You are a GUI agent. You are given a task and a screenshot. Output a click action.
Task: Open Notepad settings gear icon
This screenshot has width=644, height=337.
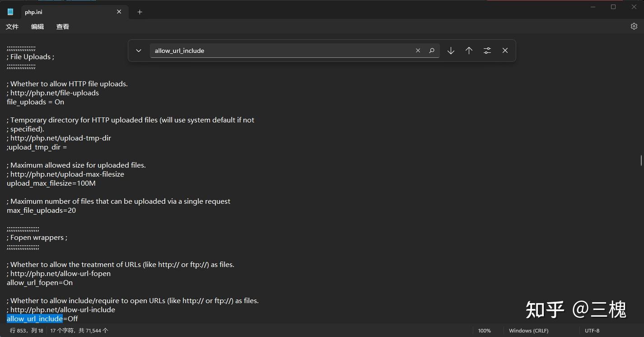(634, 26)
